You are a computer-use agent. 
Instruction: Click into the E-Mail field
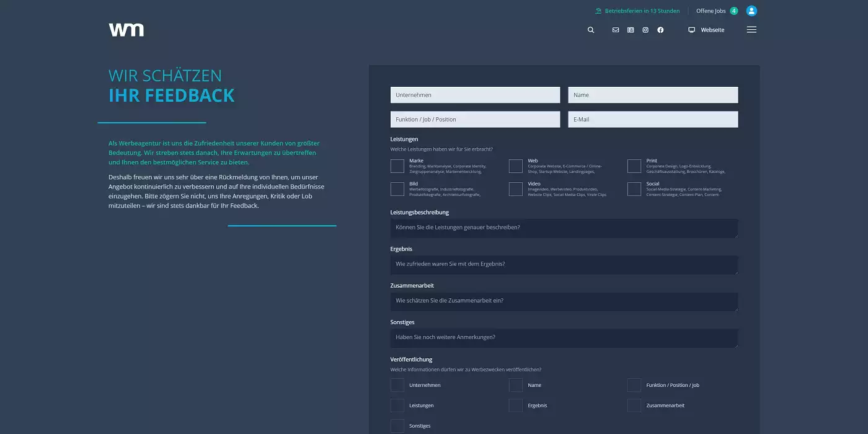[x=653, y=119]
